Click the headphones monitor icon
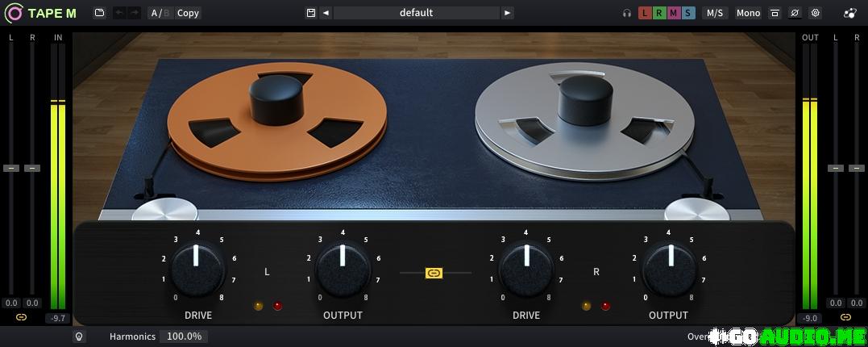 627,13
